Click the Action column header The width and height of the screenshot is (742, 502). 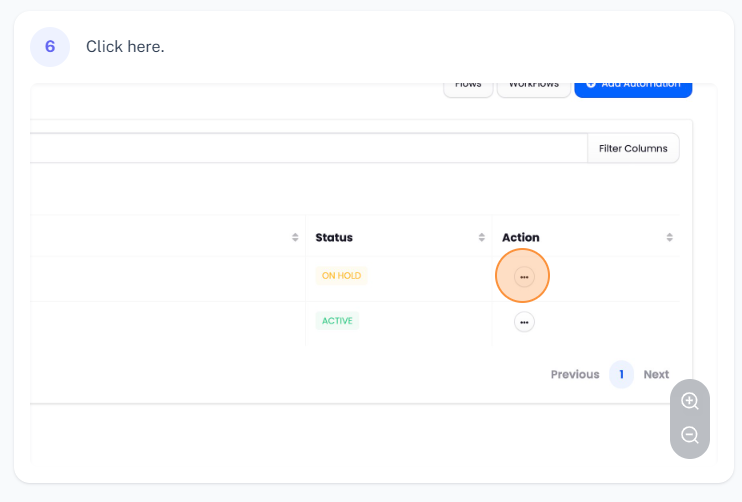click(520, 238)
